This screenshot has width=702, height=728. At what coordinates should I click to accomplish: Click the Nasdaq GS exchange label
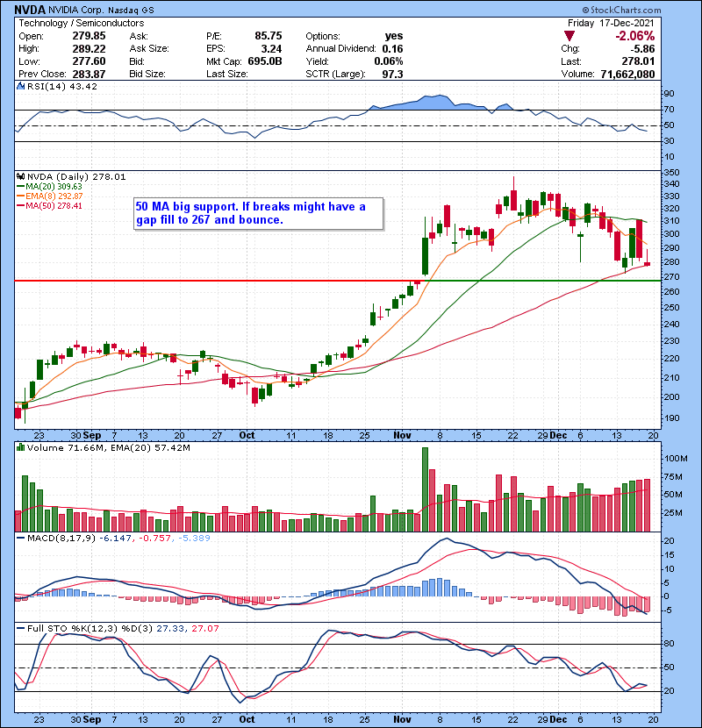(x=131, y=10)
